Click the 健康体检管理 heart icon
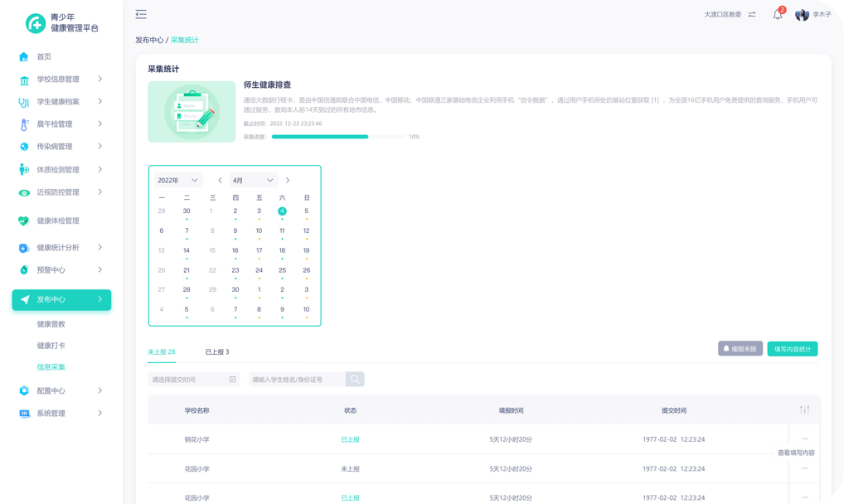The height and width of the screenshot is (504, 844). pyautogui.click(x=24, y=221)
